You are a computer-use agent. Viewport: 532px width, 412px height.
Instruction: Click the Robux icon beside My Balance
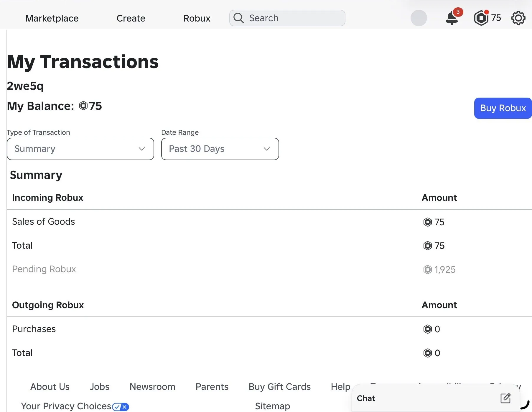point(83,106)
